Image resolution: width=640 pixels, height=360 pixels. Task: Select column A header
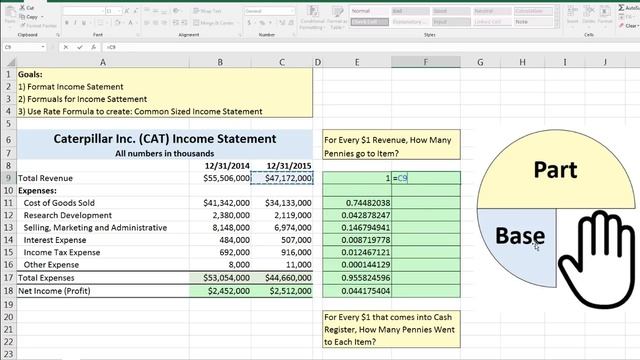(x=103, y=62)
